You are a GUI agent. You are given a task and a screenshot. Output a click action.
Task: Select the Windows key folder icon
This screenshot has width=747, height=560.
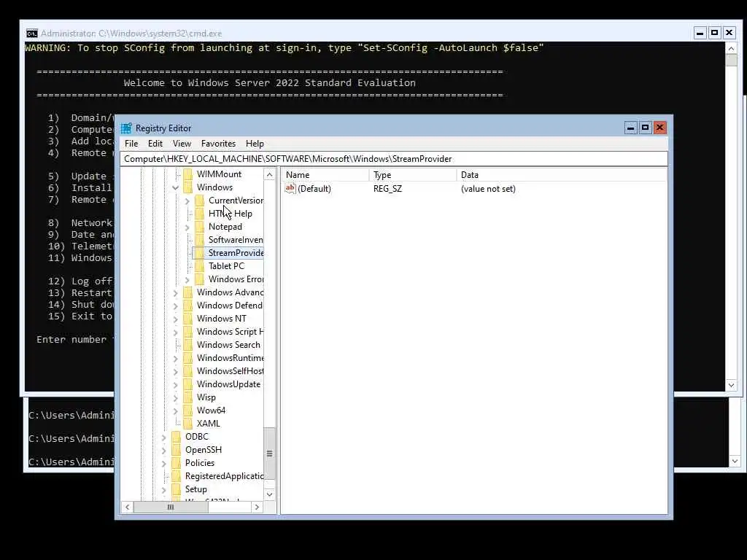pyautogui.click(x=188, y=187)
